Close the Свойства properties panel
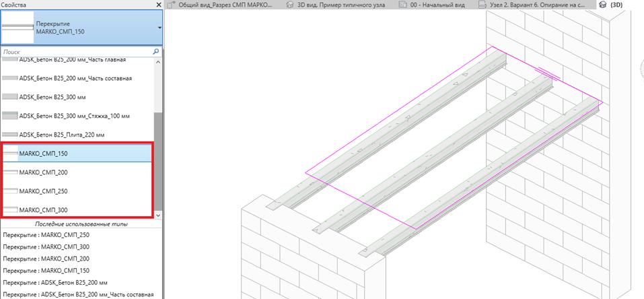The height and width of the screenshot is (299, 644). (159, 5)
